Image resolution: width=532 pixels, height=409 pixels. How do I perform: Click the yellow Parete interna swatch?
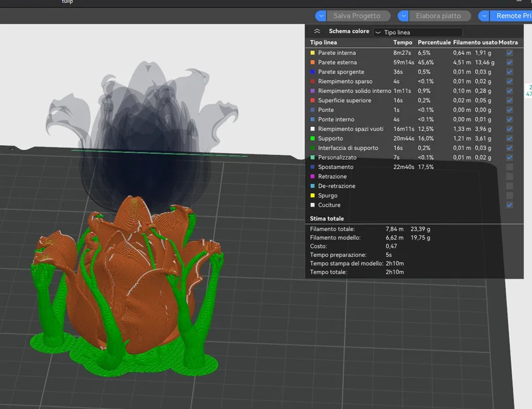pos(313,53)
